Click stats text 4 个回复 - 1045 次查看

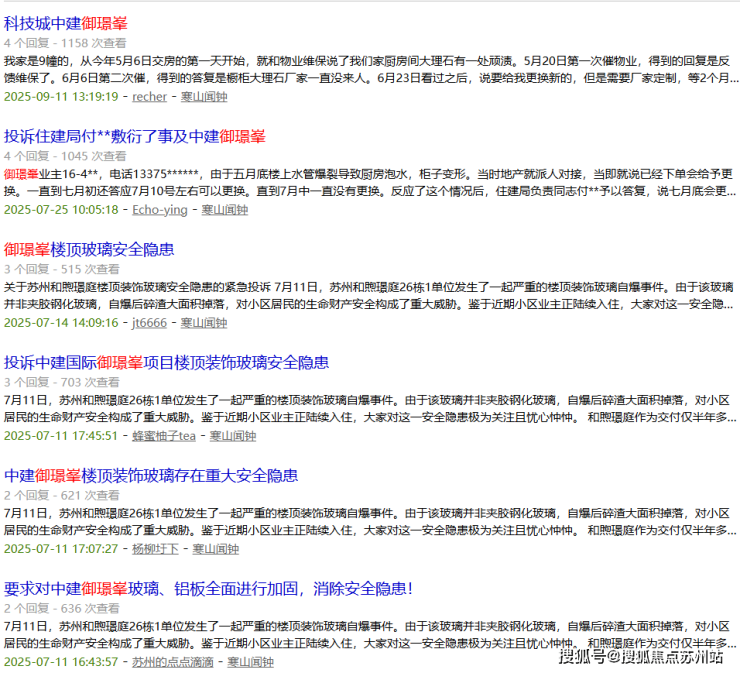tap(65, 156)
